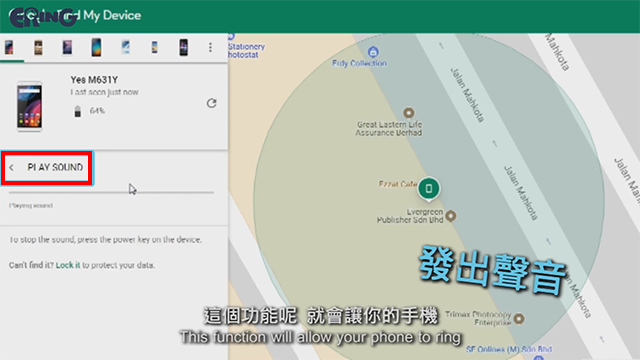640x360 pixels.
Task: Click the Yes M631Y phone image
Action: (x=29, y=107)
